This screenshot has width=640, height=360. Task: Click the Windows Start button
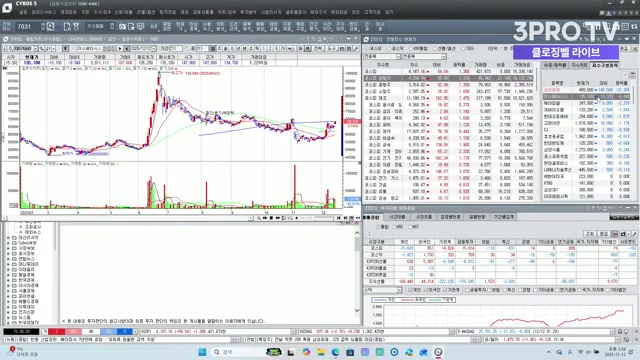point(202,352)
